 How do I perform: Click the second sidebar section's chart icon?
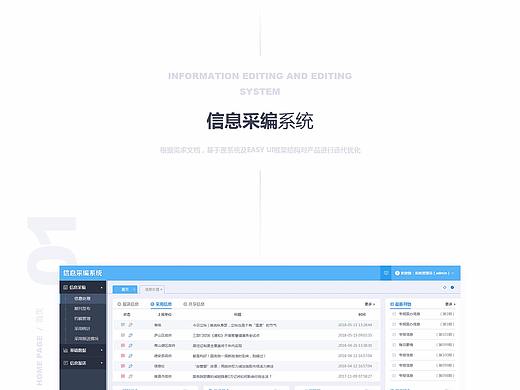coord(66,350)
